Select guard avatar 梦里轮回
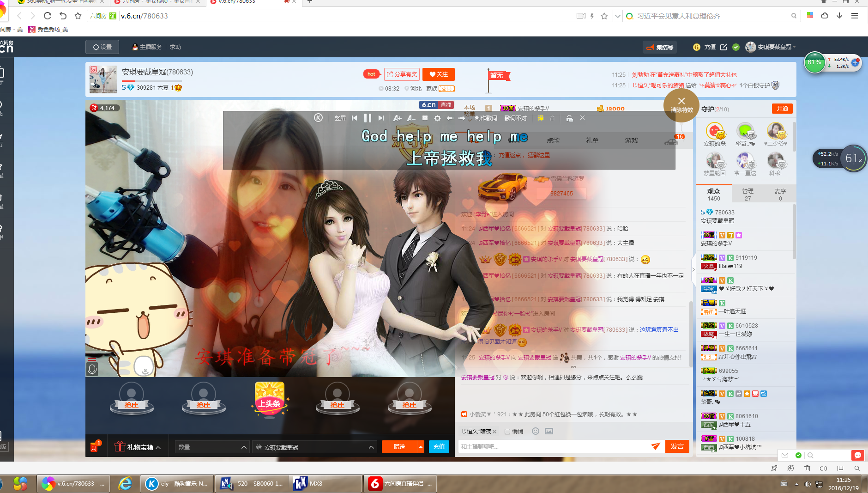 [715, 164]
